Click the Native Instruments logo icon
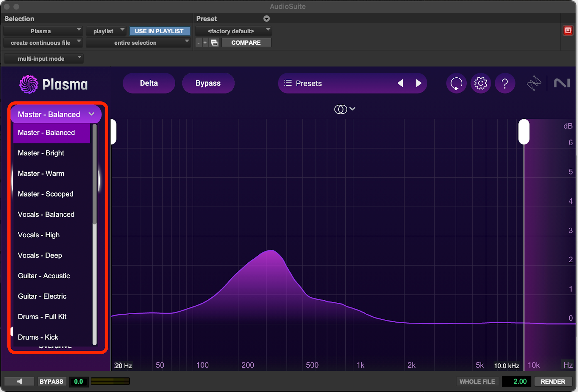578x392 pixels. (x=561, y=83)
